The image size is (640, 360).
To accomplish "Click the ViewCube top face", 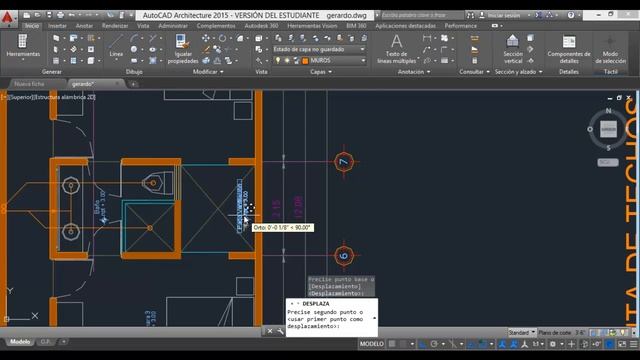I will [608, 129].
